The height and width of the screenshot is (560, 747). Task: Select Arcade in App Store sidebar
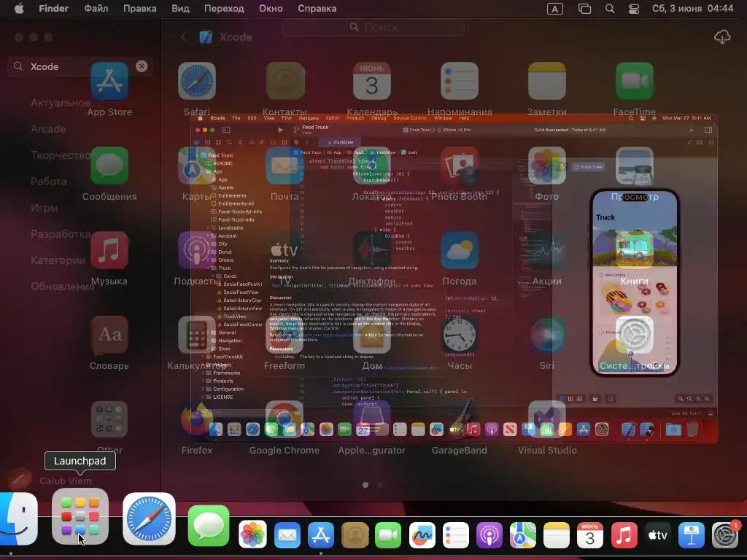48,129
